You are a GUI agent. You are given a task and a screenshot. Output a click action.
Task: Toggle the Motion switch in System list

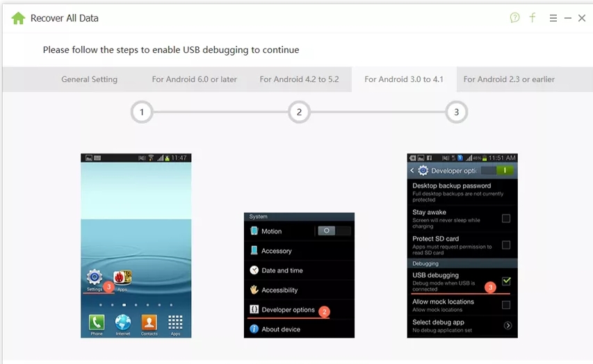[x=334, y=231]
